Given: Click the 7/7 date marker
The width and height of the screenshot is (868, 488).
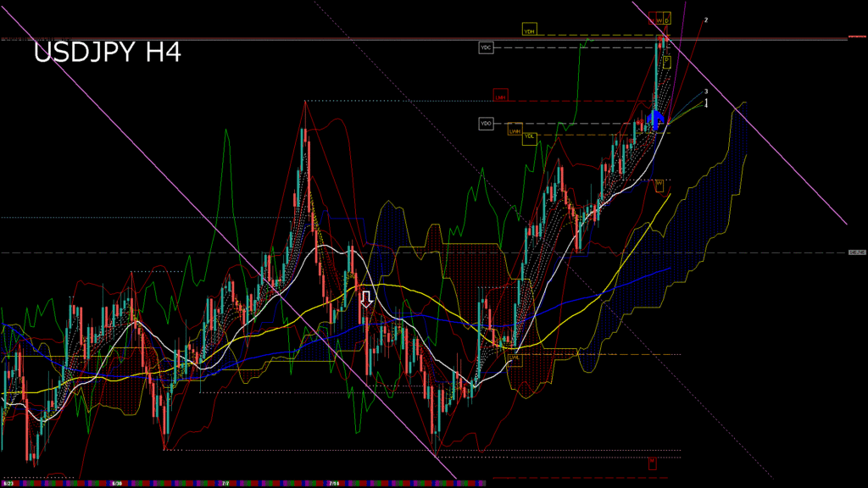Looking at the screenshot, I should click(225, 484).
